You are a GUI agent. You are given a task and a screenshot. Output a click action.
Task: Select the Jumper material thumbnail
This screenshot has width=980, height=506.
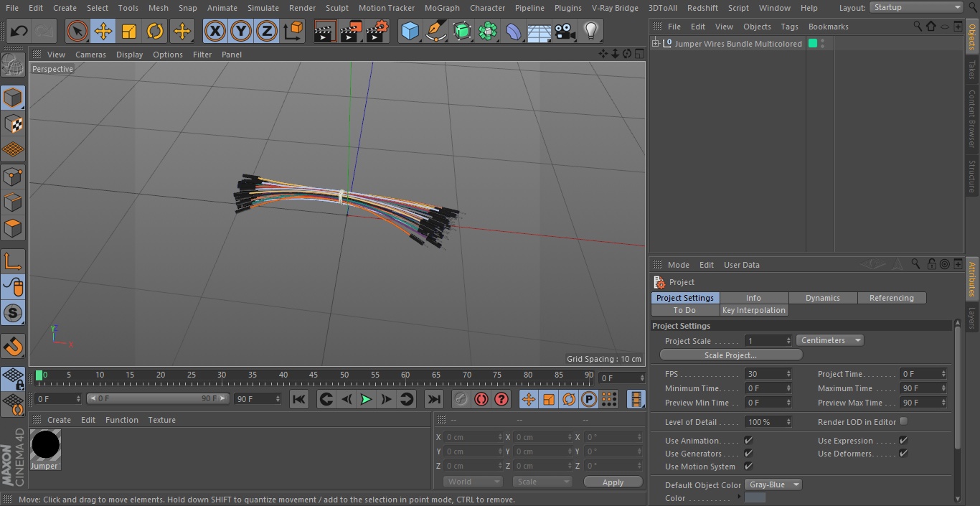pos(44,445)
